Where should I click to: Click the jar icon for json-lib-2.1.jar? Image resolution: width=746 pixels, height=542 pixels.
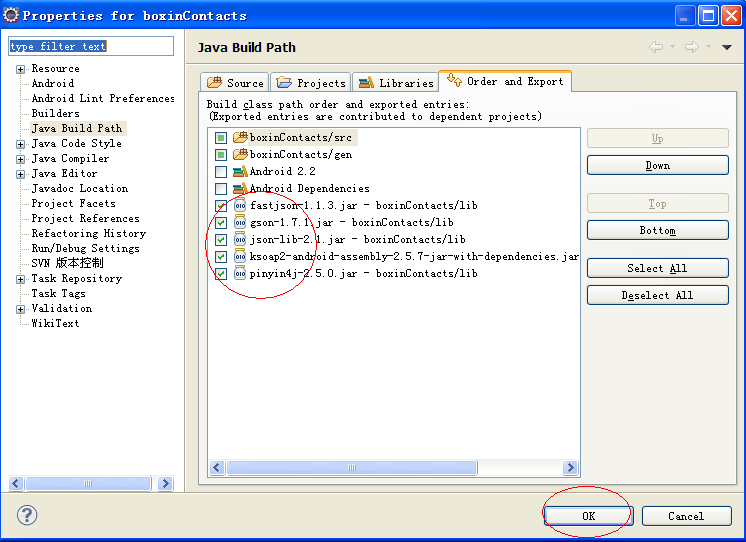[240, 239]
